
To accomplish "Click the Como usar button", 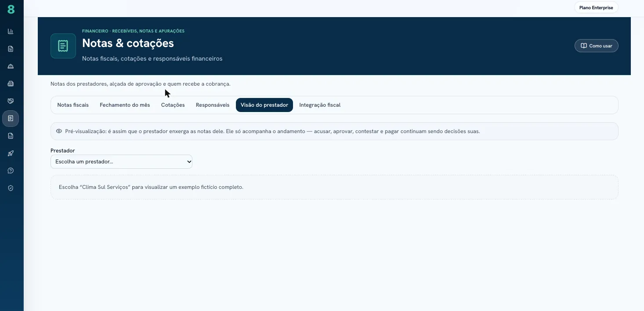I will pyautogui.click(x=596, y=46).
